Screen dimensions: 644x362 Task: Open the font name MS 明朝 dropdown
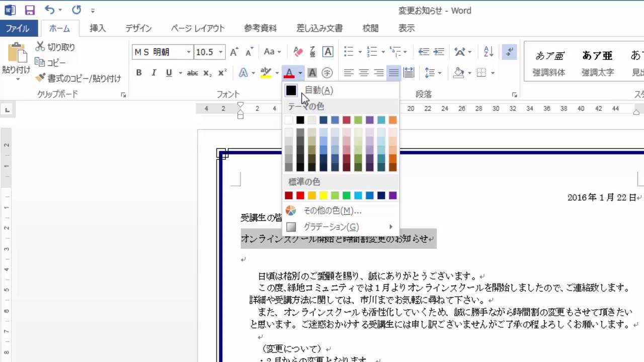tap(189, 52)
